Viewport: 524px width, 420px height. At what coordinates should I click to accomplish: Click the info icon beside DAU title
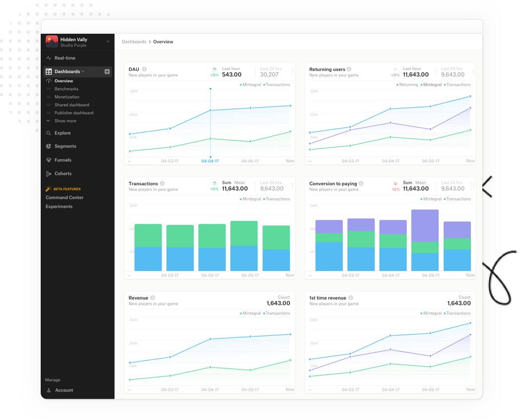tap(144, 70)
